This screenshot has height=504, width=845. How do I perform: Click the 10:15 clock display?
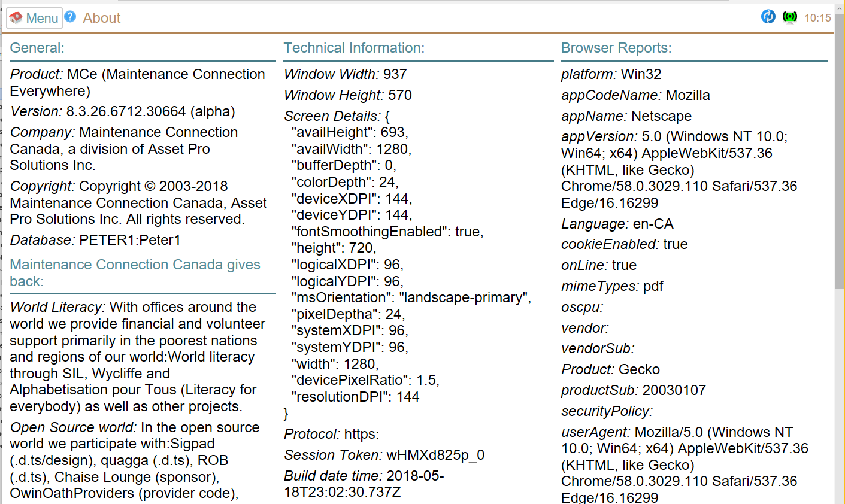coord(817,18)
